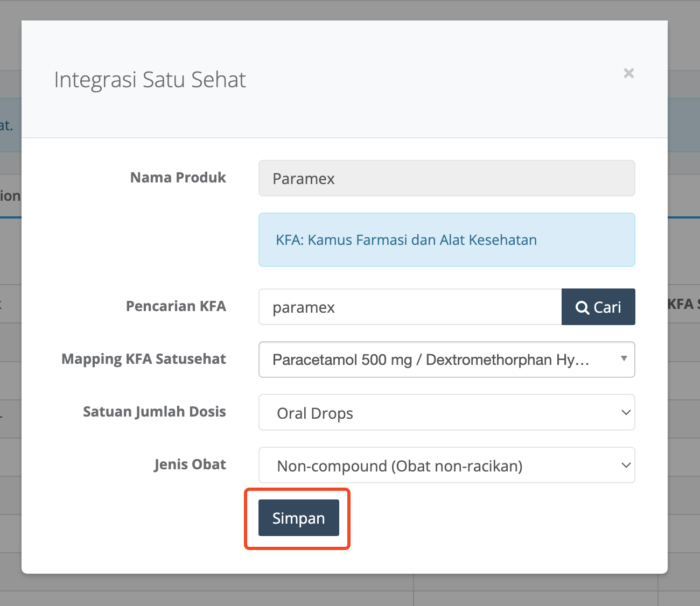Expand the Satuan Jumlah Dosis dropdown

pyautogui.click(x=447, y=412)
